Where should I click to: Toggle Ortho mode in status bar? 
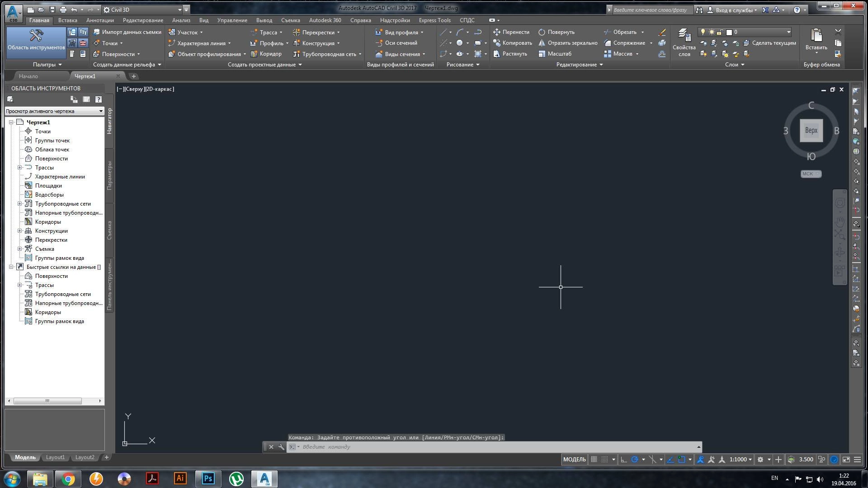623,460
